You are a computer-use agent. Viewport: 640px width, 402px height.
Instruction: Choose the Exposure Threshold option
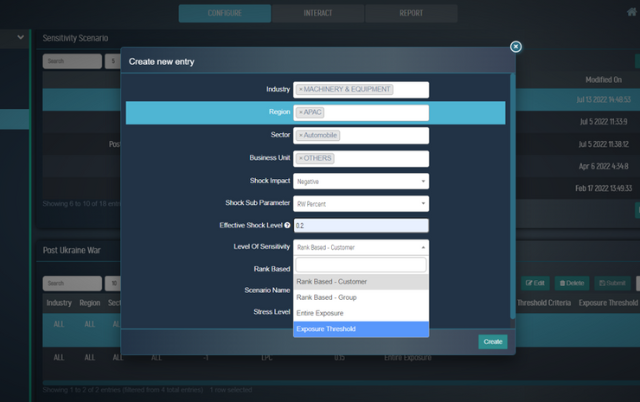coord(361,329)
